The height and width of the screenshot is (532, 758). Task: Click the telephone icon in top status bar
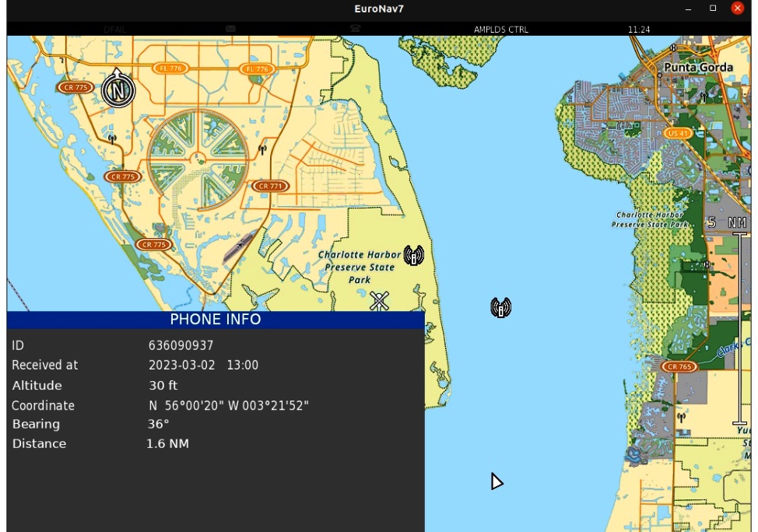(355, 29)
